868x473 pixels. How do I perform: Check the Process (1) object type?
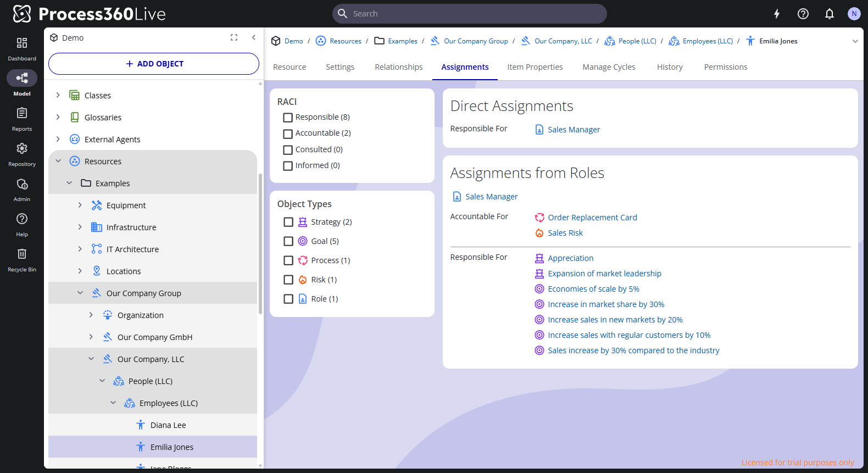(x=288, y=260)
